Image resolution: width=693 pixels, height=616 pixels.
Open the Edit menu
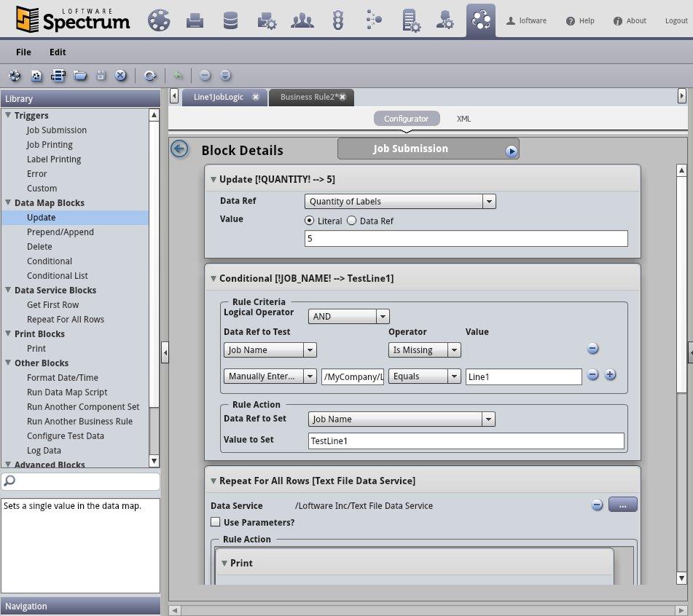[58, 52]
